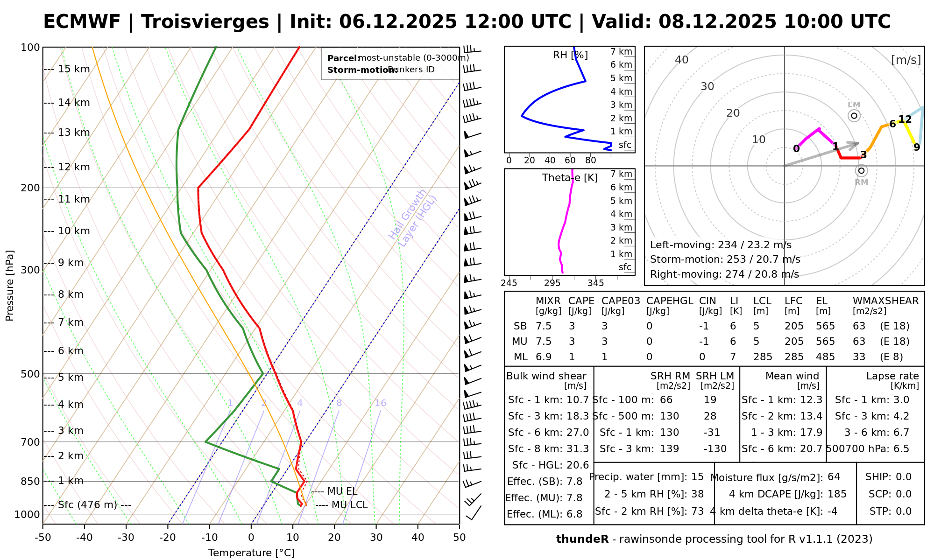The width and height of the screenshot is (934, 560).
Task: Click the MU EL marker label
Action: pyautogui.click(x=342, y=491)
